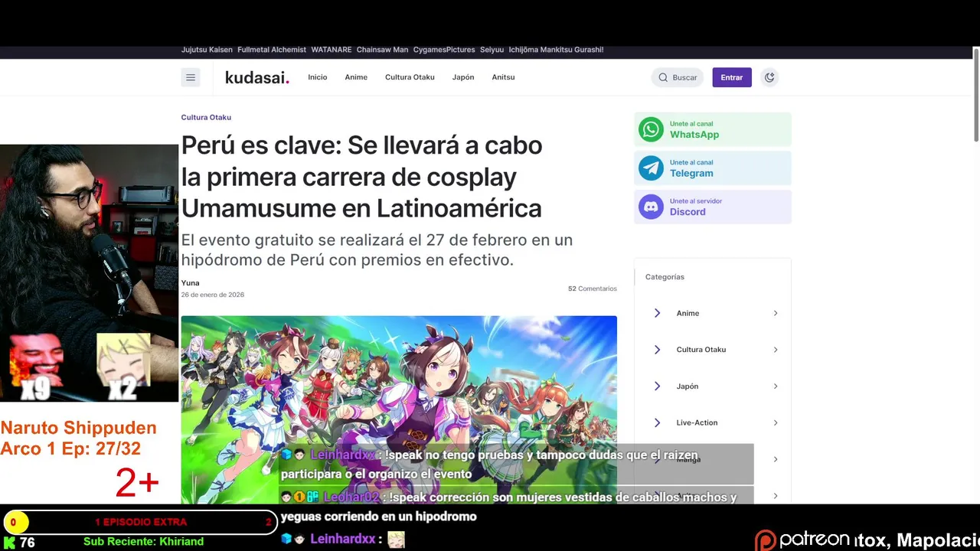Open the Anitsu nav item
The width and height of the screenshot is (980, 551).
503,77
